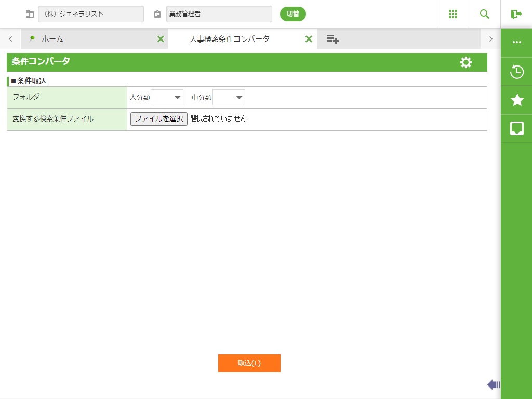Image resolution: width=532 pixels, height=399 pixels.
Task: Click the 変換する検索条件ファイル label
Action: pyautogui.click(x=53, y=119)
